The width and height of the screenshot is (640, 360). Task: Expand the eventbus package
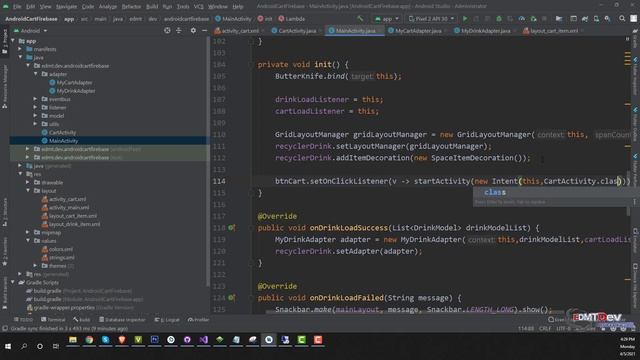point(36,99)
